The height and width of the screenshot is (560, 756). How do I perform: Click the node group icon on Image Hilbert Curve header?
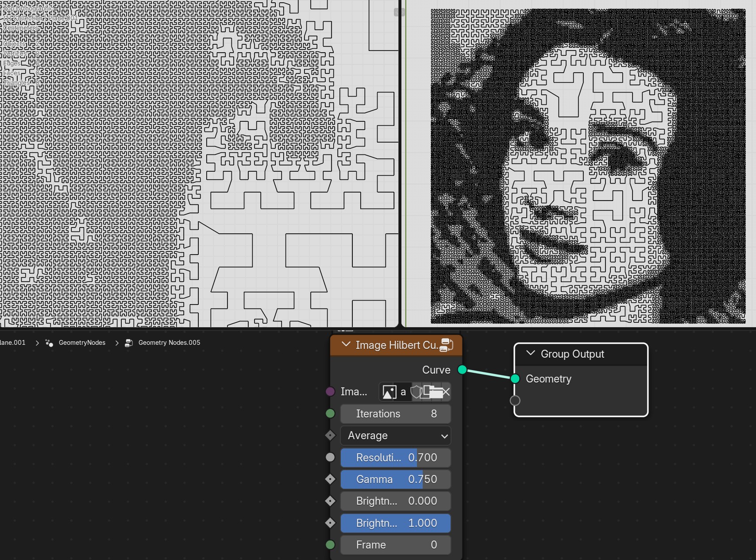point(446,345)
